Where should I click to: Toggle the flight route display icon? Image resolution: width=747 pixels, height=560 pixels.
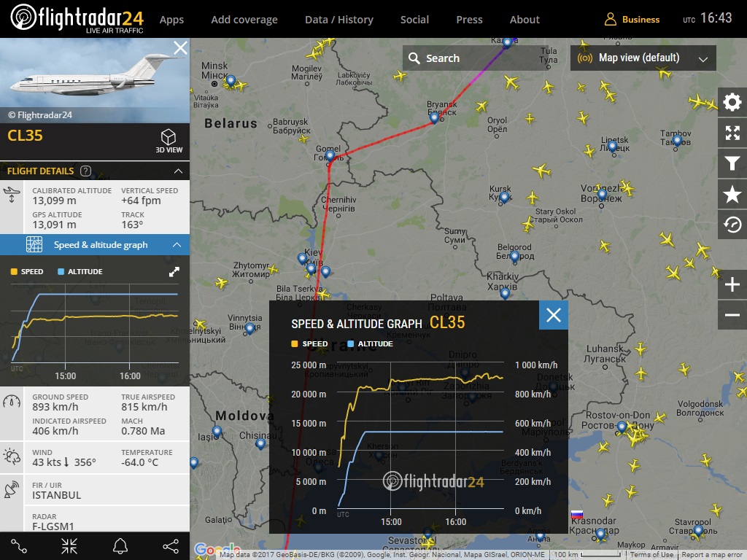click(x=19, y=545)
